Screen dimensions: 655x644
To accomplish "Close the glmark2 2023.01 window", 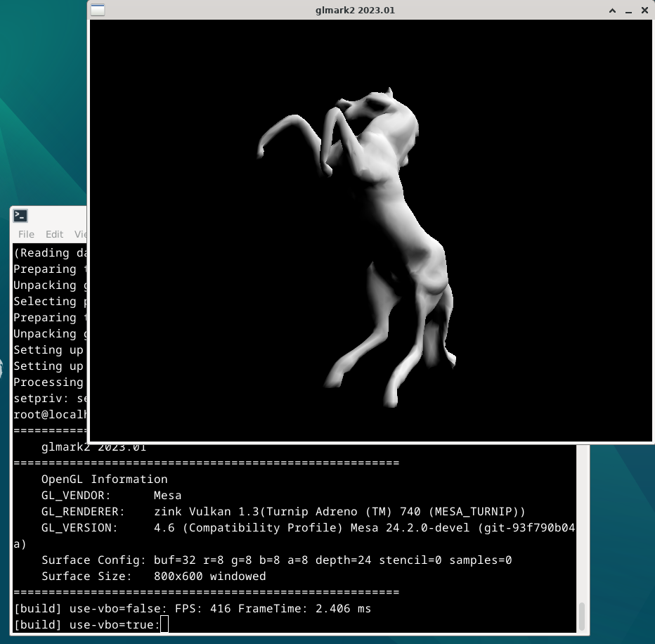I will (644, 11).
